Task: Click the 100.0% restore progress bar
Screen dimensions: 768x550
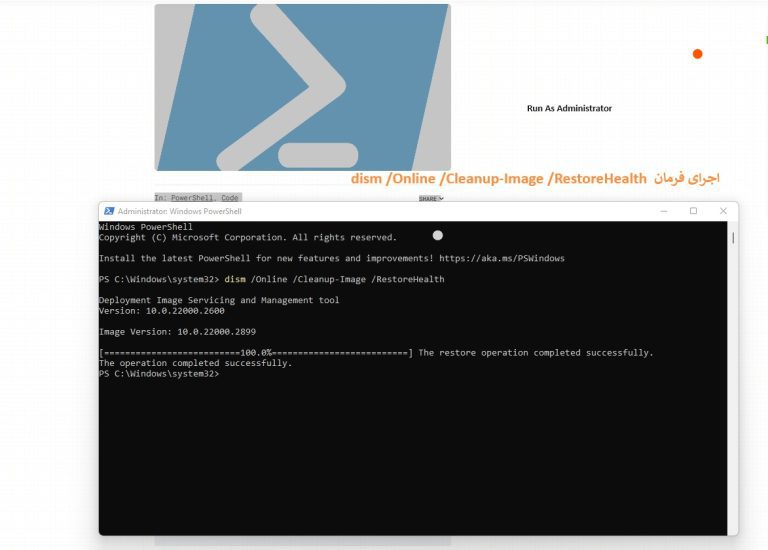Action: tap(255, 353)
